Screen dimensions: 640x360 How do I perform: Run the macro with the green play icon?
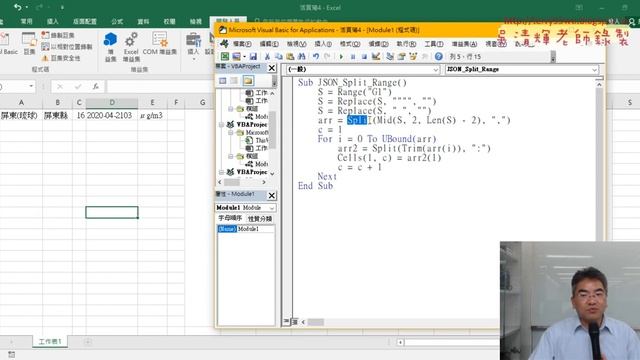coord(341,57)
